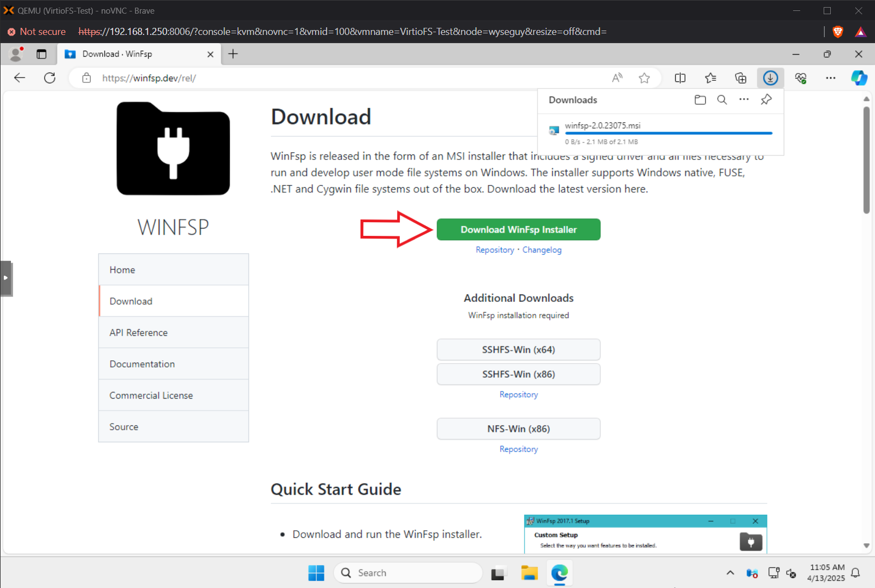The image size is (875, 588).
Task: Expand the noVNC control panel handle
Action: point(5,278)
